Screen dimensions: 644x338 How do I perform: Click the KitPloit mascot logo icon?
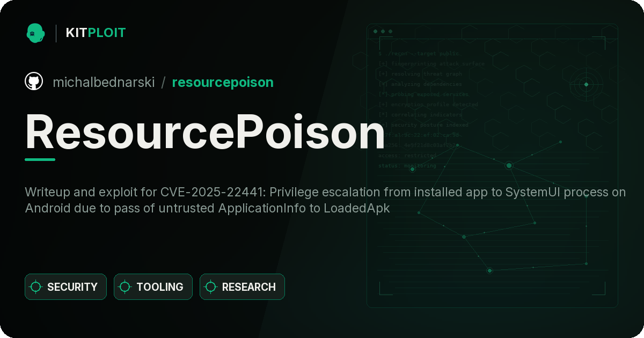(35, 33)
